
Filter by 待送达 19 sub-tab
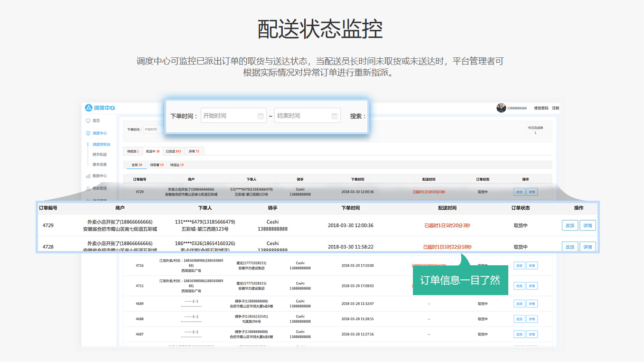point(177,165)
